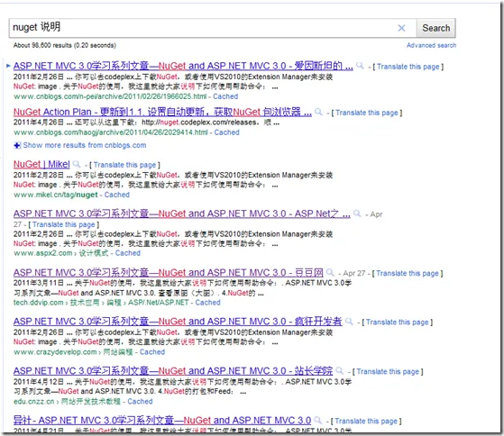This screenshot has height=436, width=504.
Task: Open first result ending with 爱因斯坦的
Action: pos(183,66)
